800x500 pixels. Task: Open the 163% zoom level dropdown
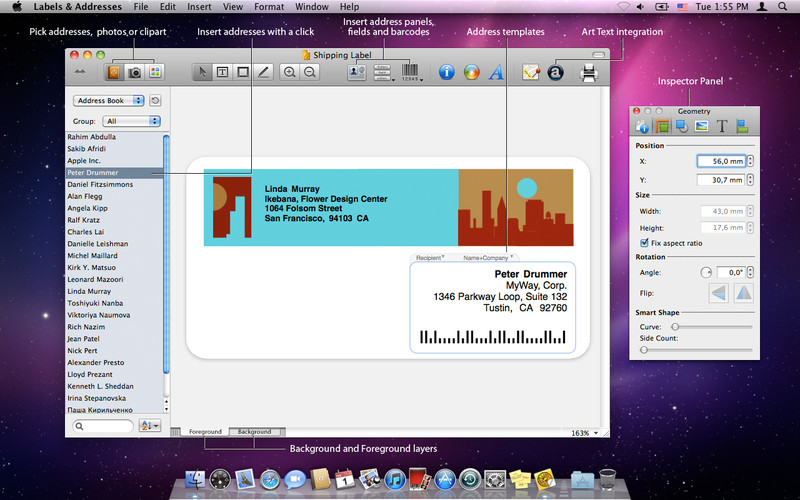pyautogui.click(x=585, y=433)
